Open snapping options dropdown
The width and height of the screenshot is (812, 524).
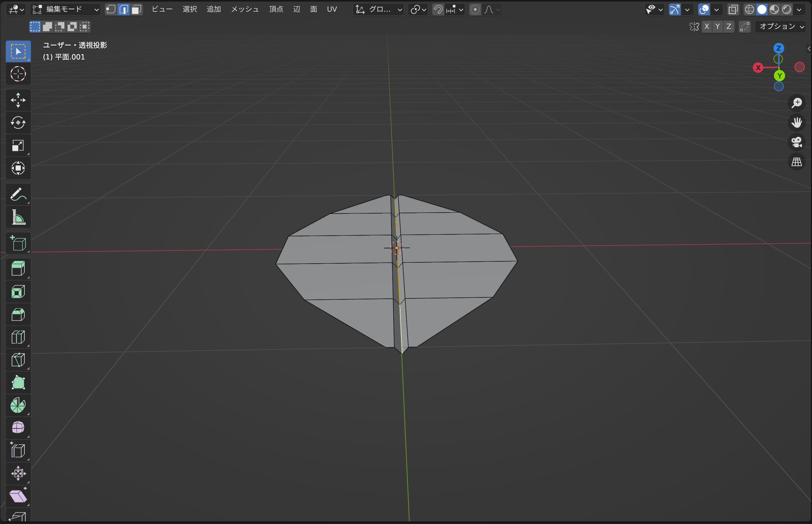455,9
